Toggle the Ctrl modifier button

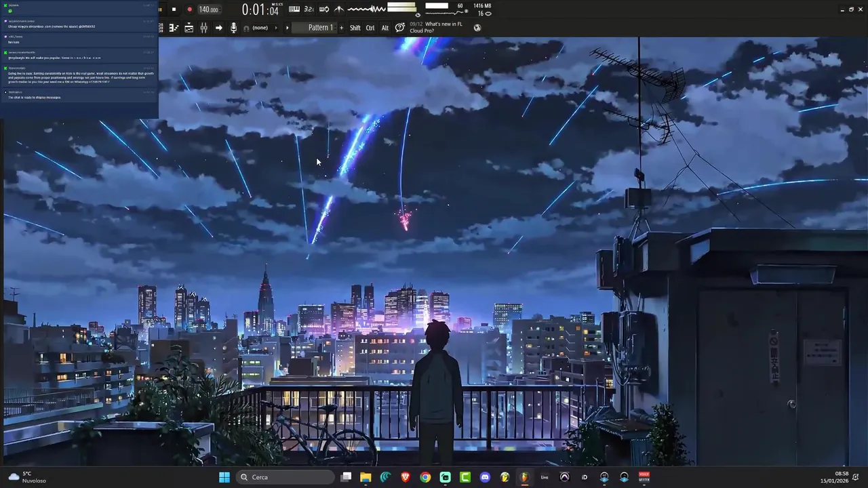(x=370, y=28)
